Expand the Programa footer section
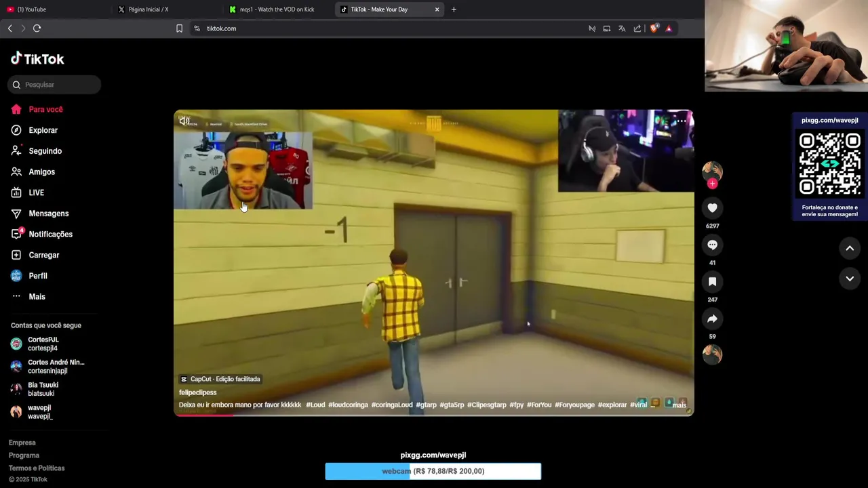 click(x=24, y=455)
